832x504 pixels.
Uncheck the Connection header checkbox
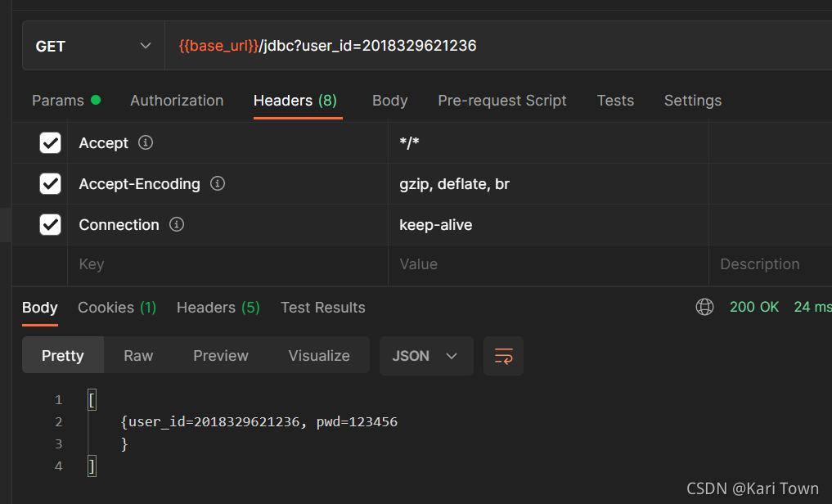pyautogui.click(x=51, y=224)
